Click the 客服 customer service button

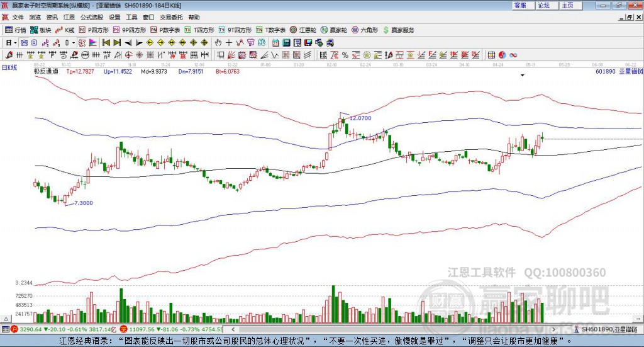[x=523, y=5]
